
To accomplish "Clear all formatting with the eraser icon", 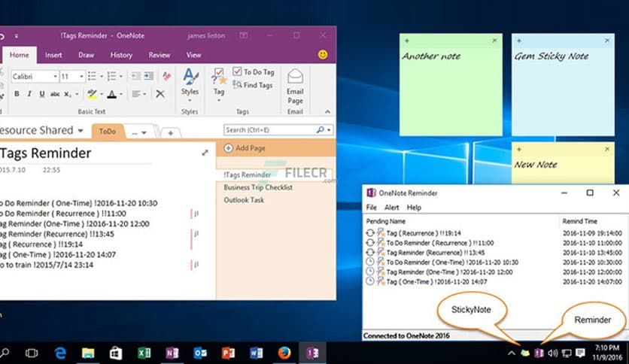I will click(x=166, y=76).
